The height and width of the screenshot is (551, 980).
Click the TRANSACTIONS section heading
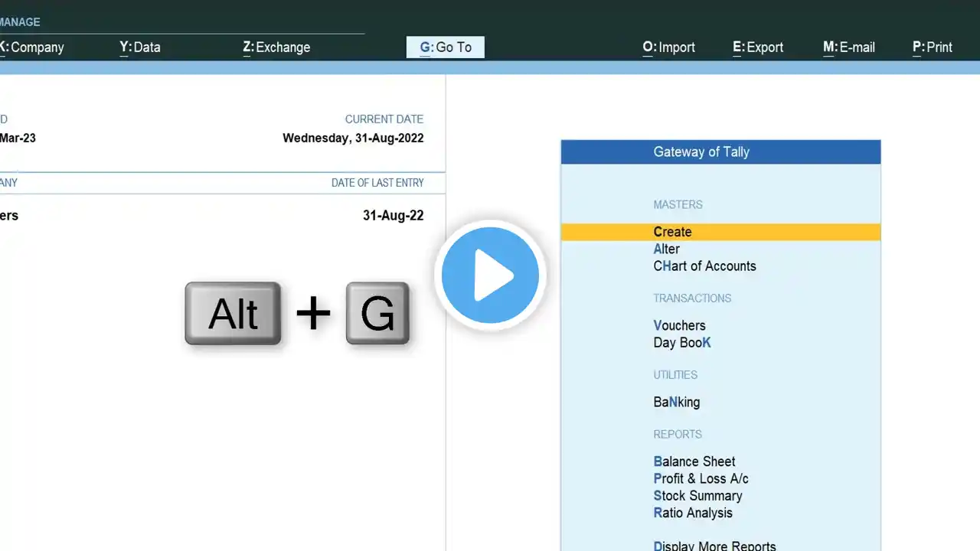692,298
